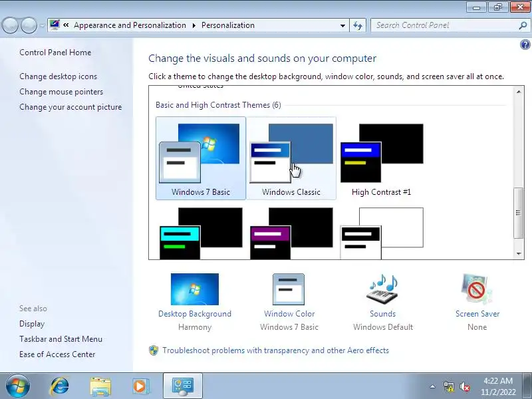Open the recent pages dropdown arrow

click(x=42, y=26)
